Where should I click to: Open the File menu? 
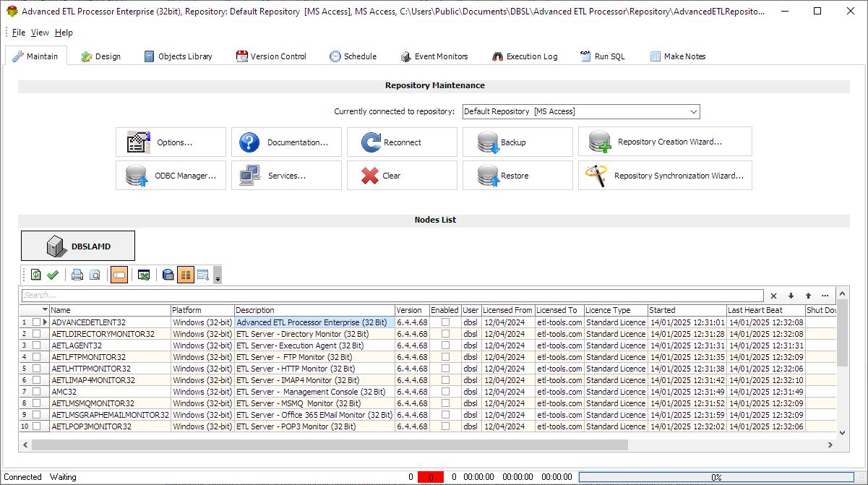18,33
